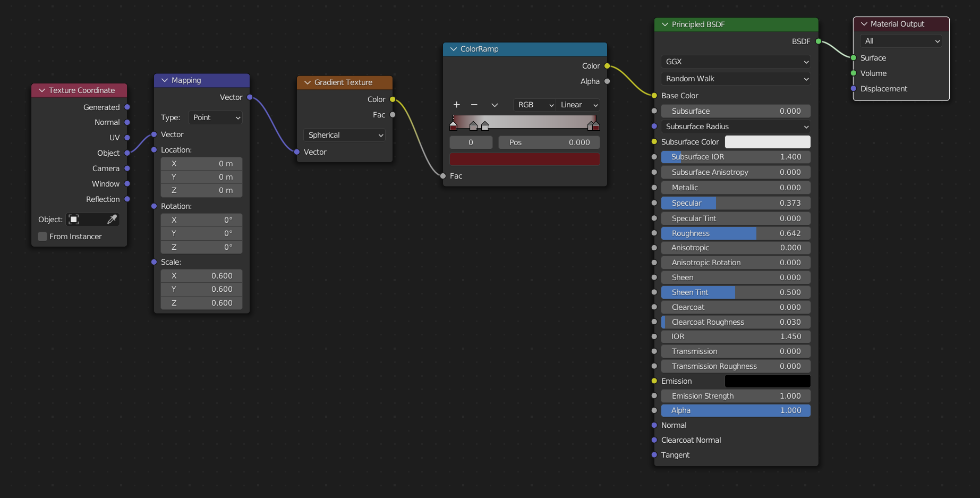Viewport: 980px width, 498px height.
Task: Click the IOR value field
Action: pos(736,336)
